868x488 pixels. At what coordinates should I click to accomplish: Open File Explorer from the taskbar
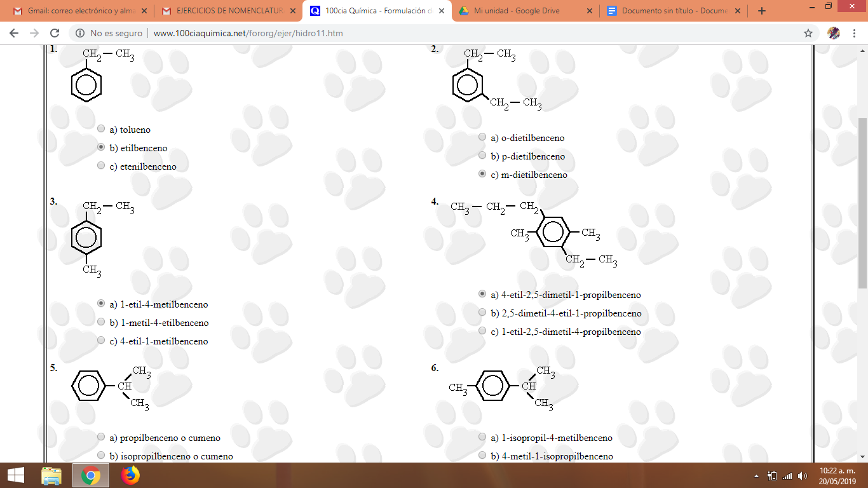pos(51,475)
